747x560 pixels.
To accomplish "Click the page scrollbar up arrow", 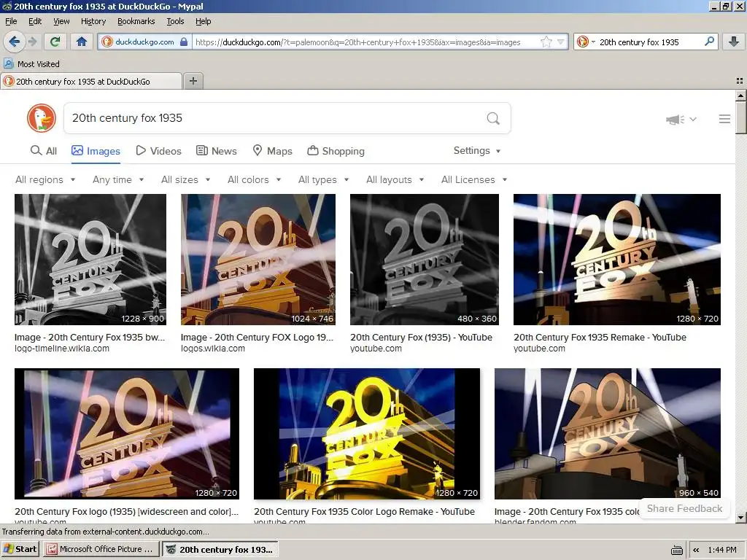I will click(x=740, y=96).
